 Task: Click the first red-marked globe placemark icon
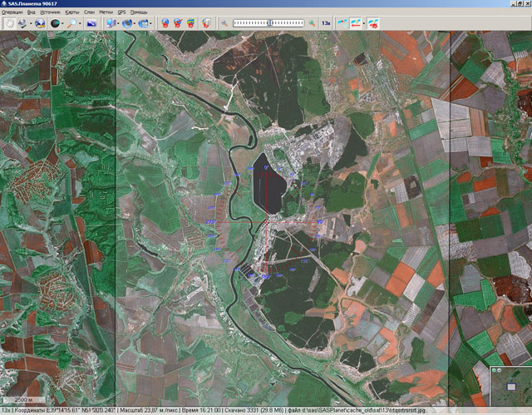(165, 24)
